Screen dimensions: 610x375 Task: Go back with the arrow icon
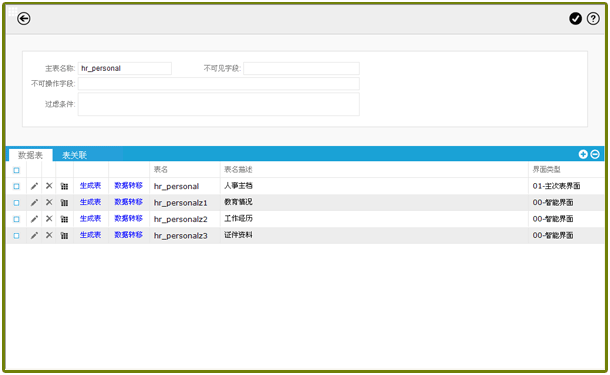(x=24, y=18)
